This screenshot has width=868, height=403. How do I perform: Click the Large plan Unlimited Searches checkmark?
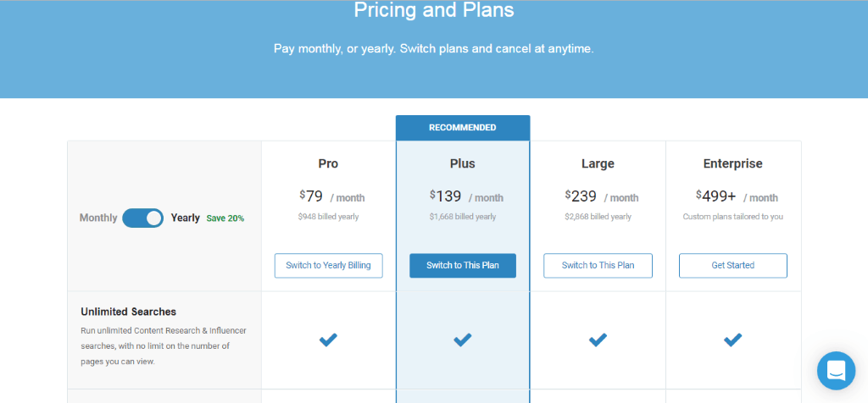(x=598, y=340)
